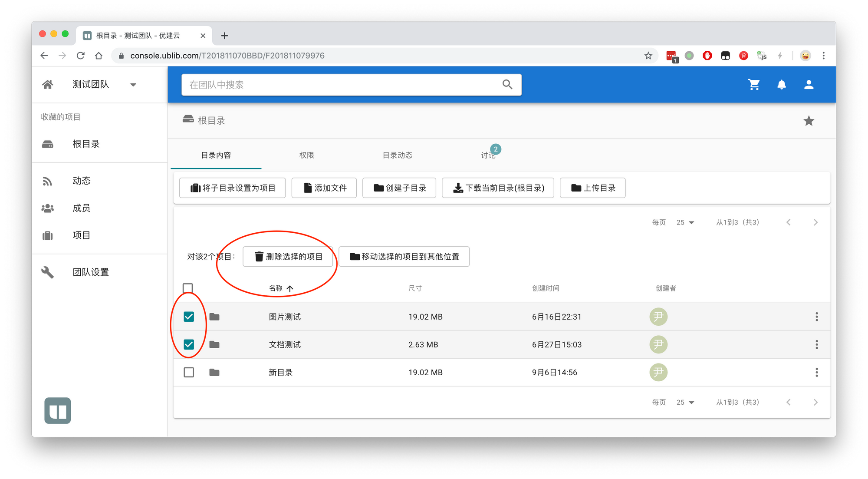Toggle the select-all header checkbox
Screen dimensions: 868x479
(188, 288)
